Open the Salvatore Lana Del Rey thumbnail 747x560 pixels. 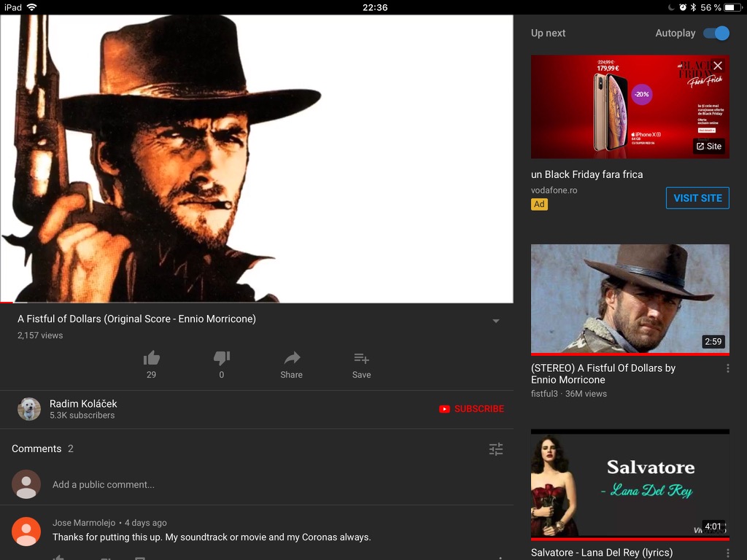tap(630, 485)
